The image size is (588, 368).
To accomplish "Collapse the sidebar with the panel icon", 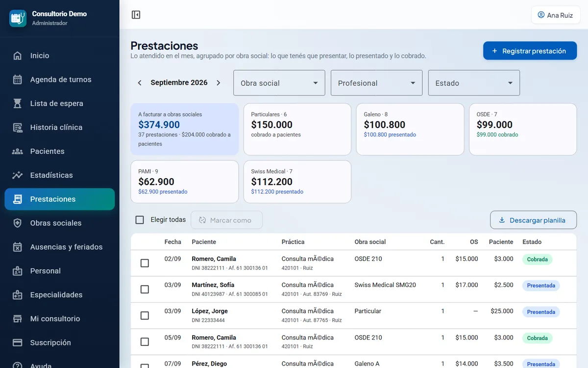I will coord(136,15).
